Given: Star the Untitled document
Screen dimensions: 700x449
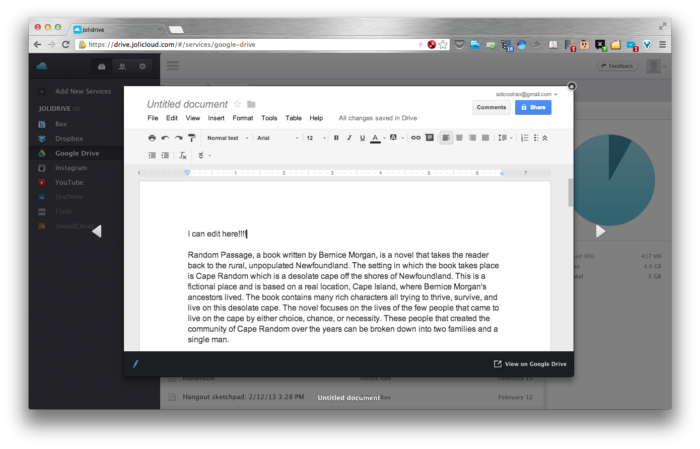Looking at the screenshot, I should click(x=237, y=104).
